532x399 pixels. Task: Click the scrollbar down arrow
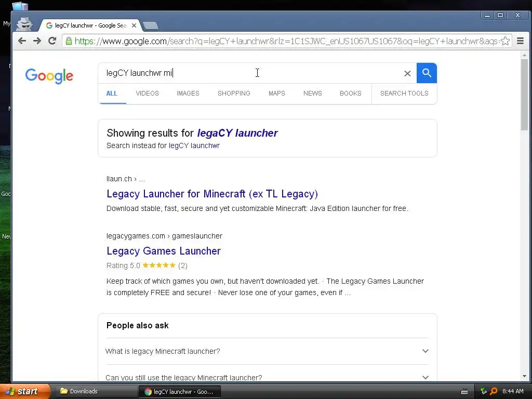coord(525,376)
